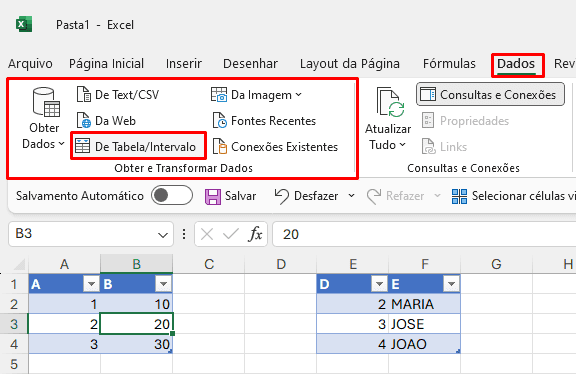
Task: Open Fontes Recentes
Action: tap(264, 121)
